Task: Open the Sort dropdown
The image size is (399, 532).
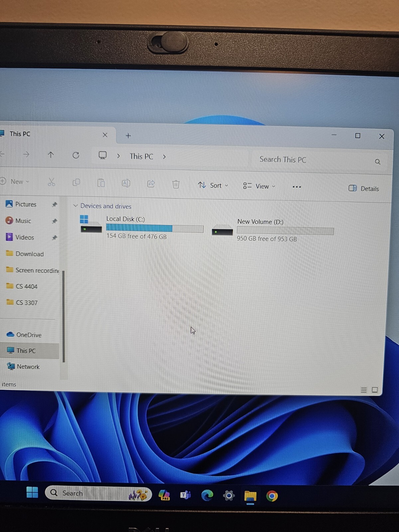Action: click(213, 185)
